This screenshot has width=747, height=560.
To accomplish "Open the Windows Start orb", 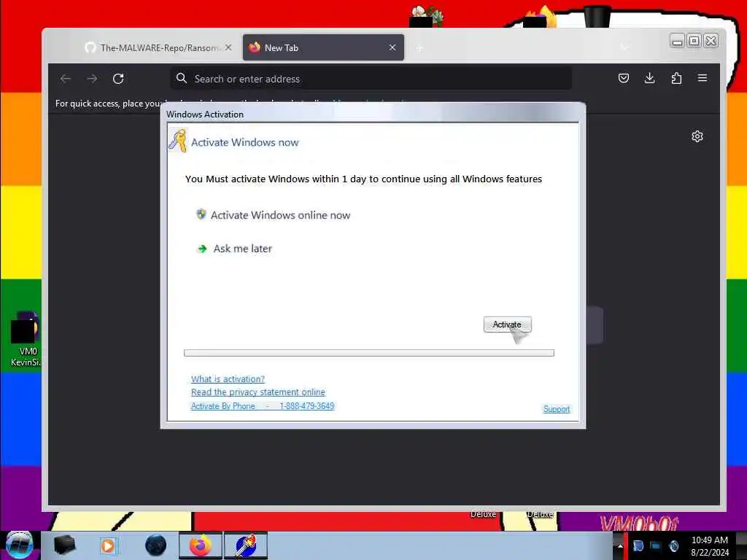I will coord(20,545).
